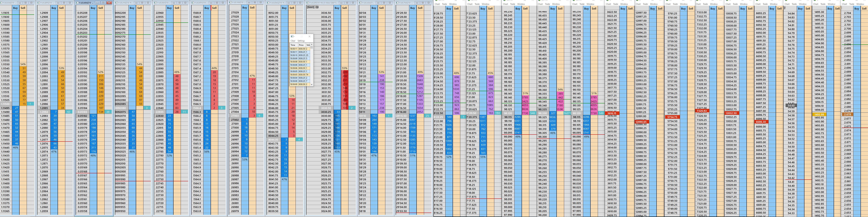The width and height of the screenshot is (868, 217).
Task: Click the red 3616.15 last price cell
Action: [x=612, y=113]
